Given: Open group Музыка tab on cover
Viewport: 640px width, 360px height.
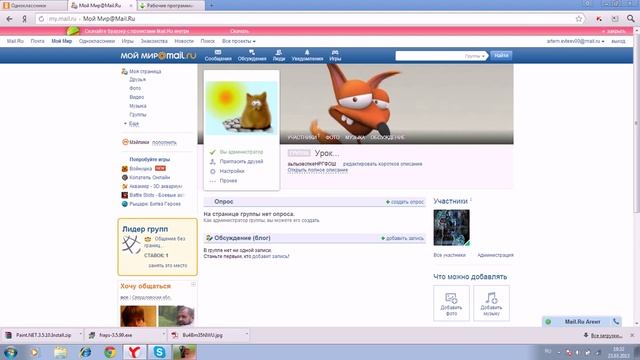Looking at the screenshot, I should click(355, 138).
